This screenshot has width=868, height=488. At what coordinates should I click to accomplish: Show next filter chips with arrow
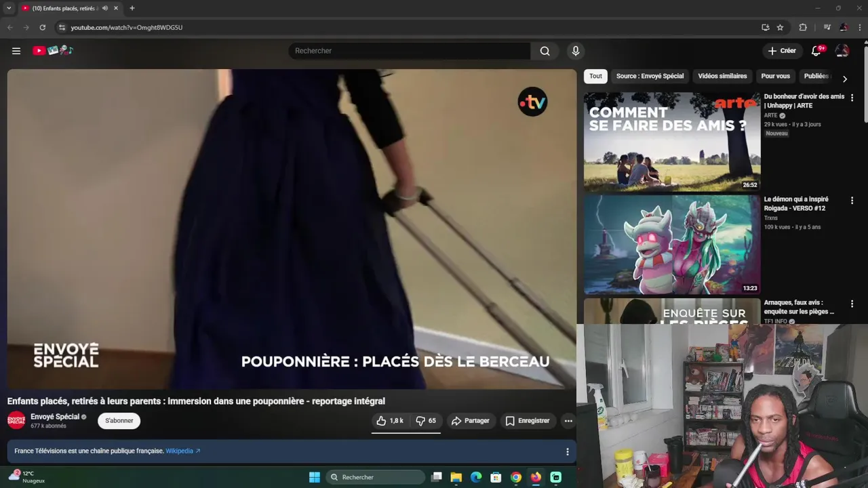pos(844,79)
